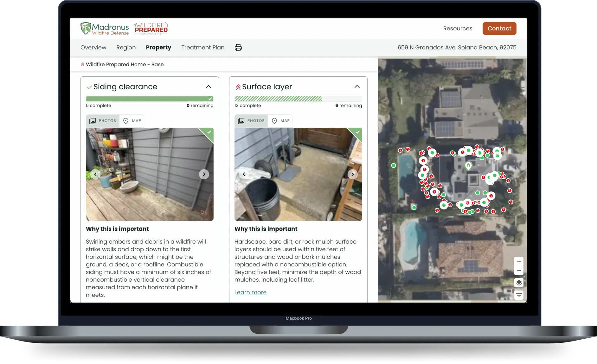
Task: Open the map layers selector icon
Action: coord(519,283)
